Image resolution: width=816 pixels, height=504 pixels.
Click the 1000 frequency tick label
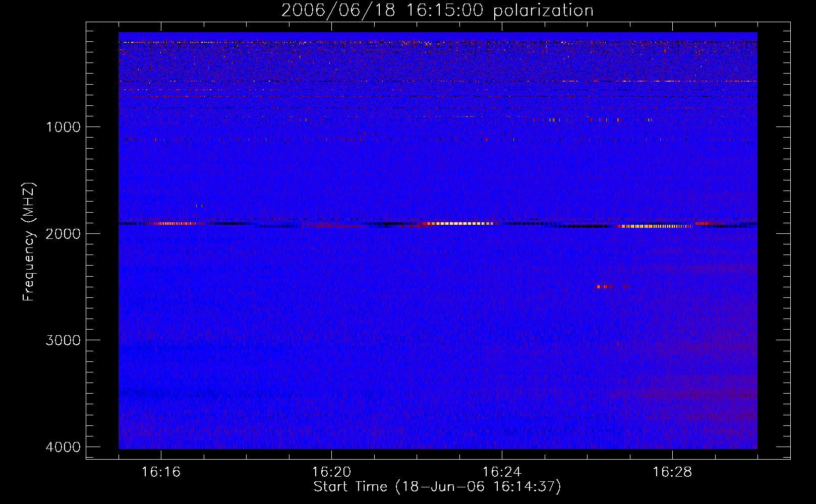pyautogui.click(x=63, y=127)
